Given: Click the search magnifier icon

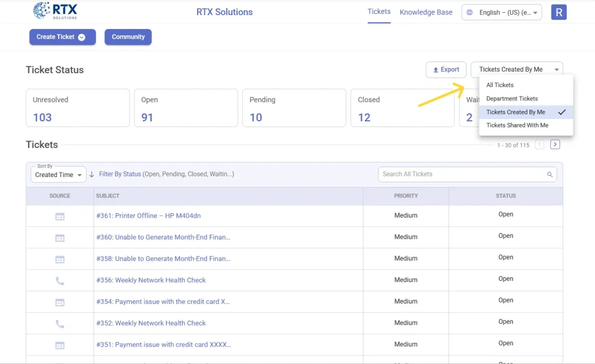Looking at the screenshot, I should coord(549,174).
